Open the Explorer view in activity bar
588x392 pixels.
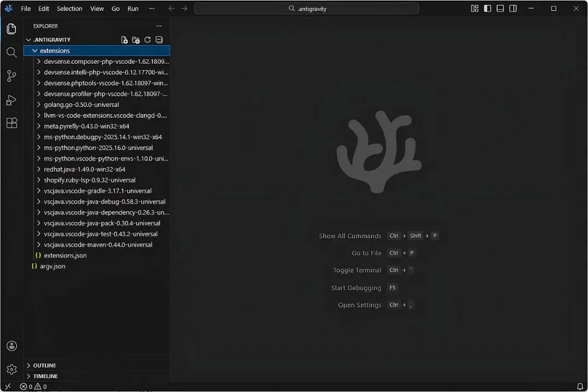pos(11,29)
